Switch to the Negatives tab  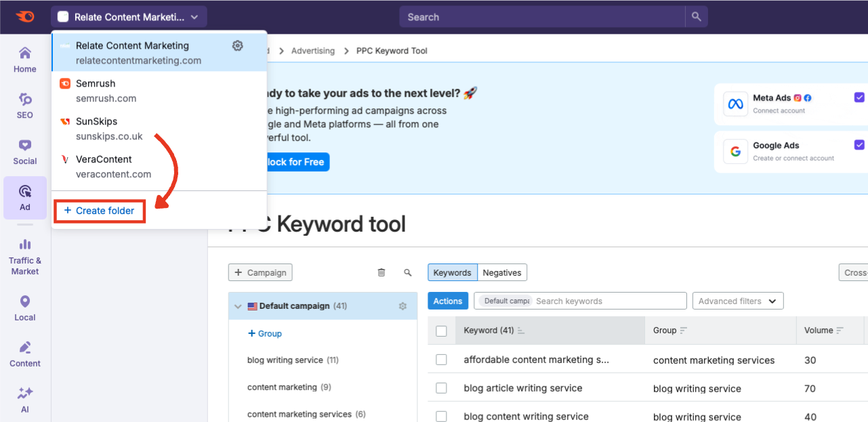coord(501,272)
